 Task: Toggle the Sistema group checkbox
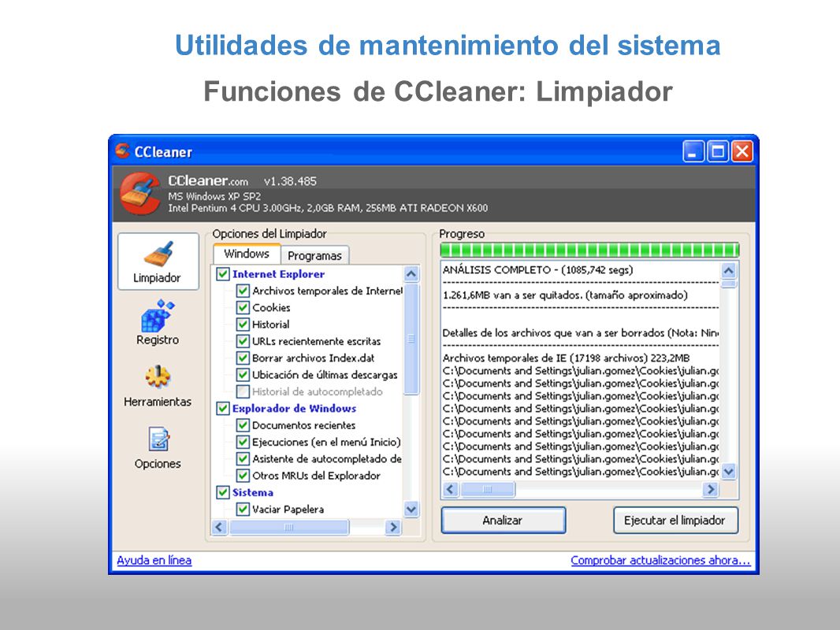point(223,492)
